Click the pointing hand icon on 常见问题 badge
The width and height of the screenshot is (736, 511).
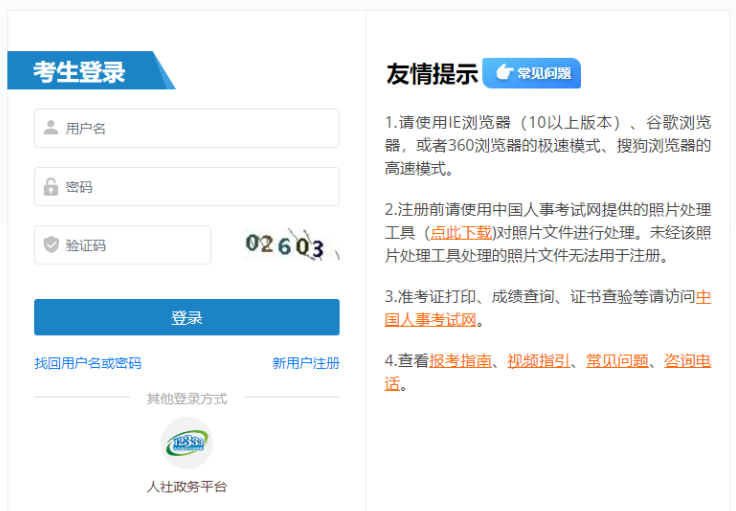coord(504,72)
